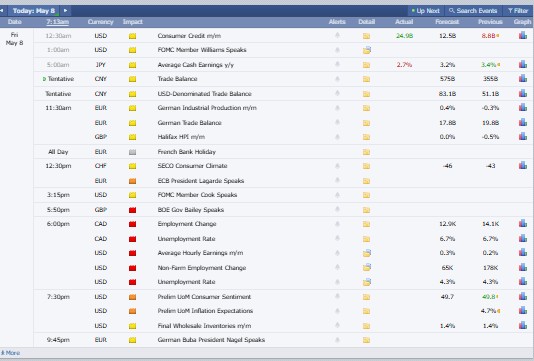This screenshot has height=361, width=534.
Task: Open the Today: May 8 date selector
Action: pos(34,11)
